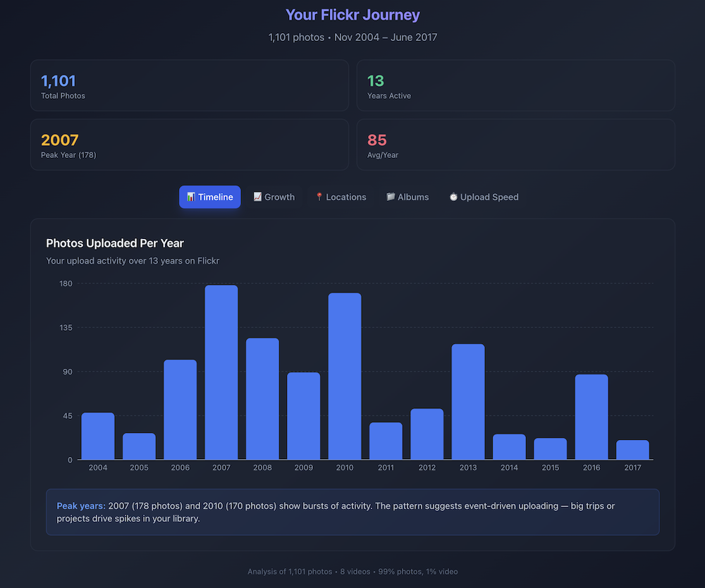Click the Peak Year (178) card
This screenshot has width=705, height=588.
[189, 145]
